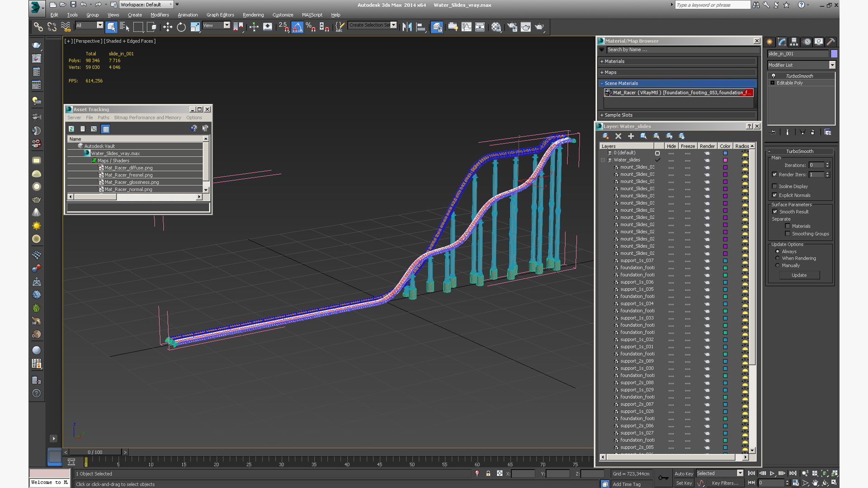868x488 pixels.
Task: Enable Separate by Smoothing Groups checkbox
Action: (x=788, y=234)
